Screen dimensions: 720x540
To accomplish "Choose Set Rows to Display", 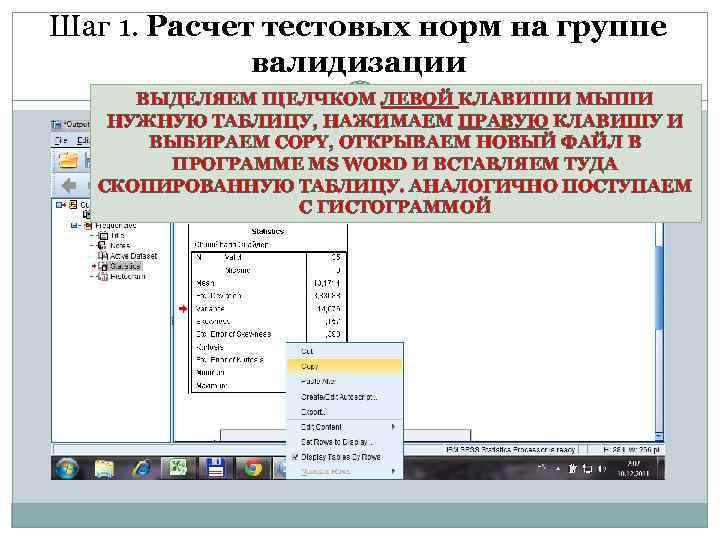I will tap(344, 442).
